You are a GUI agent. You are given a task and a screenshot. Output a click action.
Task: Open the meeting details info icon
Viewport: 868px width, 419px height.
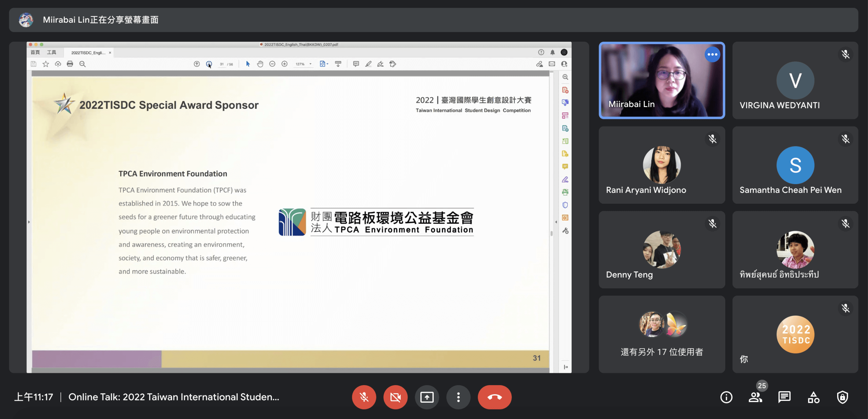point(726,397)
